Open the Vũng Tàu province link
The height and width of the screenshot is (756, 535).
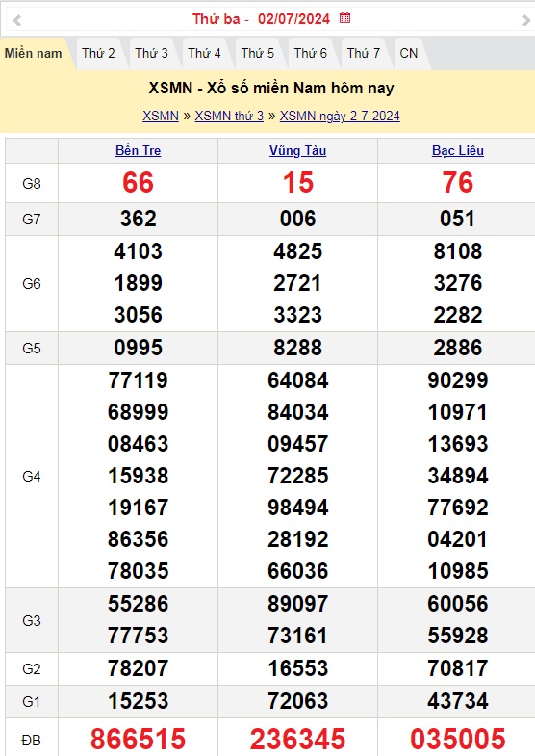(298, 150)
